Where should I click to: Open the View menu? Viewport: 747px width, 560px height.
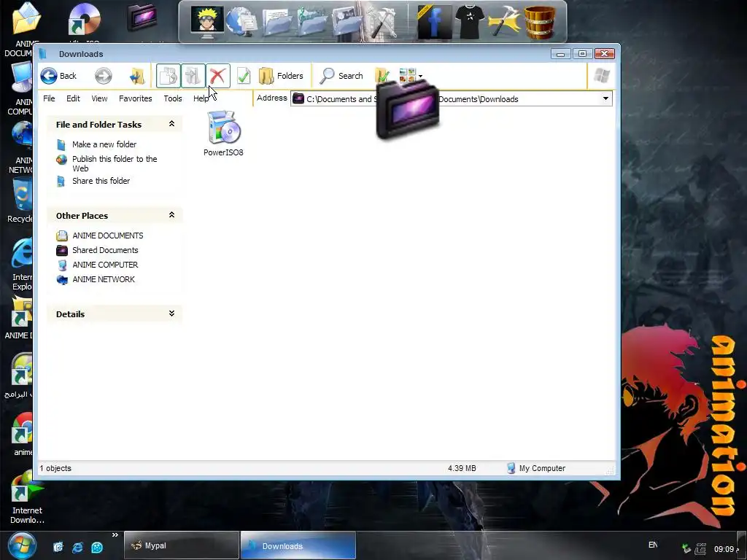(99, 98)
